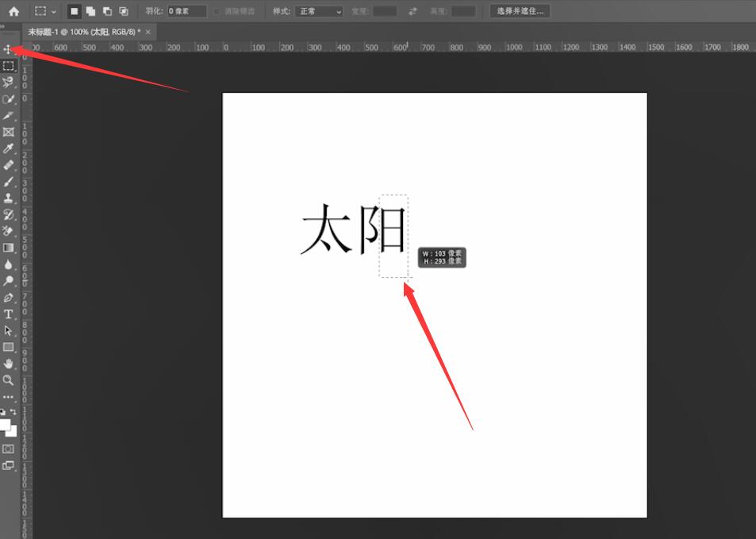Click the 高度 height input field
This screenshot has height=539, width=756.
[x=463, y=11]
